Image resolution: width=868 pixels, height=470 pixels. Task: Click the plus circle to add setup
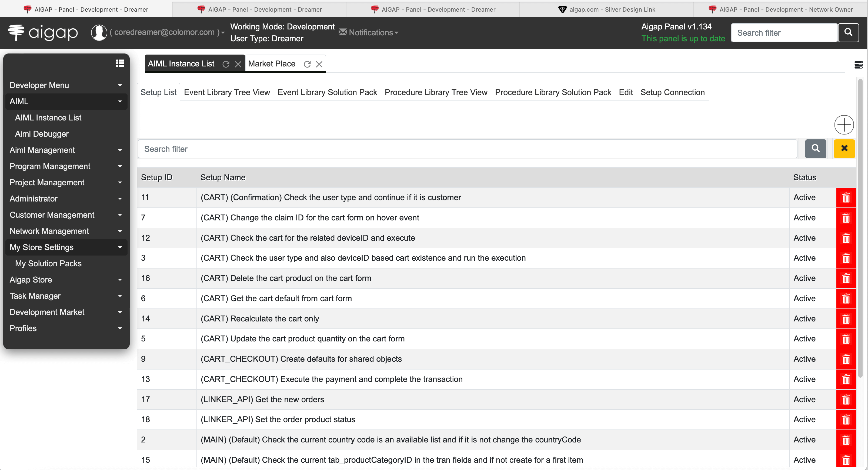click(844, 125)
